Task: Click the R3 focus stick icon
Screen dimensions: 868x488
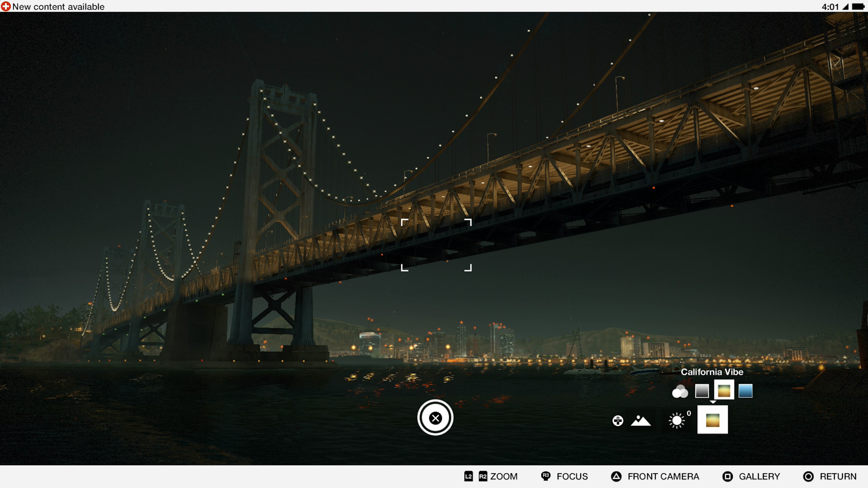Action: tap(546, 476)
